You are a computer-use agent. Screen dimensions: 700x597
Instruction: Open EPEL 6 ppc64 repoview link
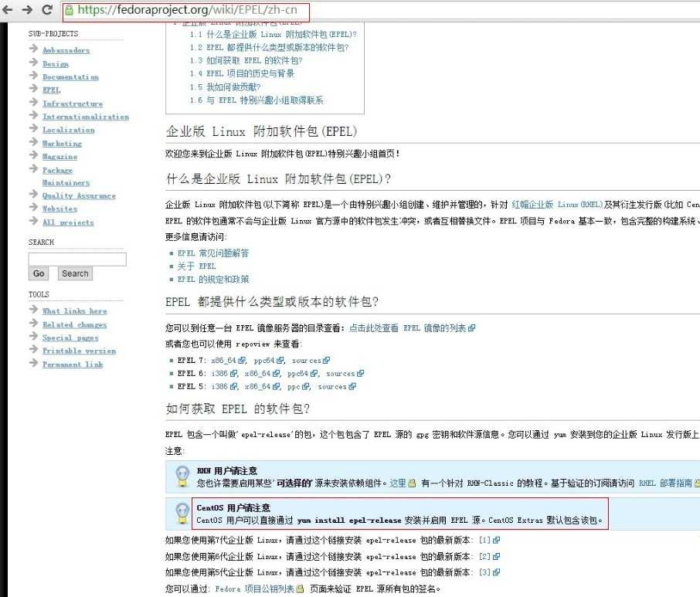(303, 374)
